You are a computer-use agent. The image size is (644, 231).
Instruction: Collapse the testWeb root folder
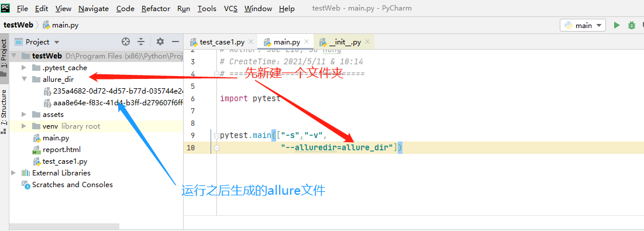[15, 56]
